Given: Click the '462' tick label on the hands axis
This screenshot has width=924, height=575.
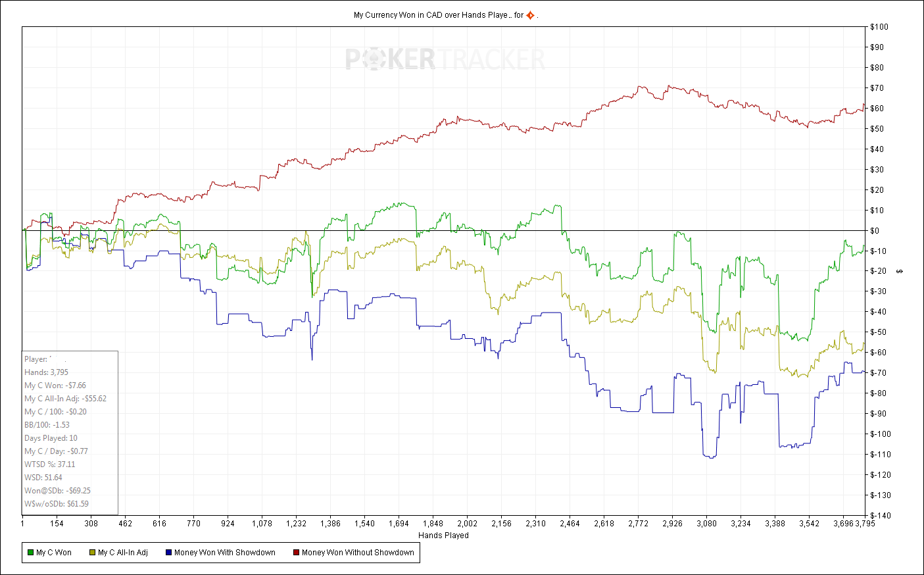Looking at the screenshot, I should [x=125, y=524].
